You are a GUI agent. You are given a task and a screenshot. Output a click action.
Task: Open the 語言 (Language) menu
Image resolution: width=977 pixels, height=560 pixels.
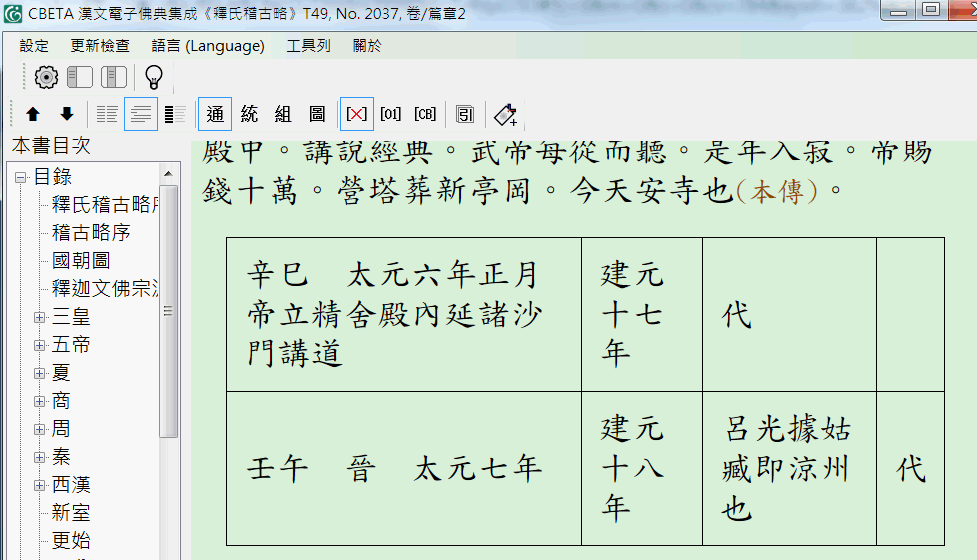(x=208, y=46)
